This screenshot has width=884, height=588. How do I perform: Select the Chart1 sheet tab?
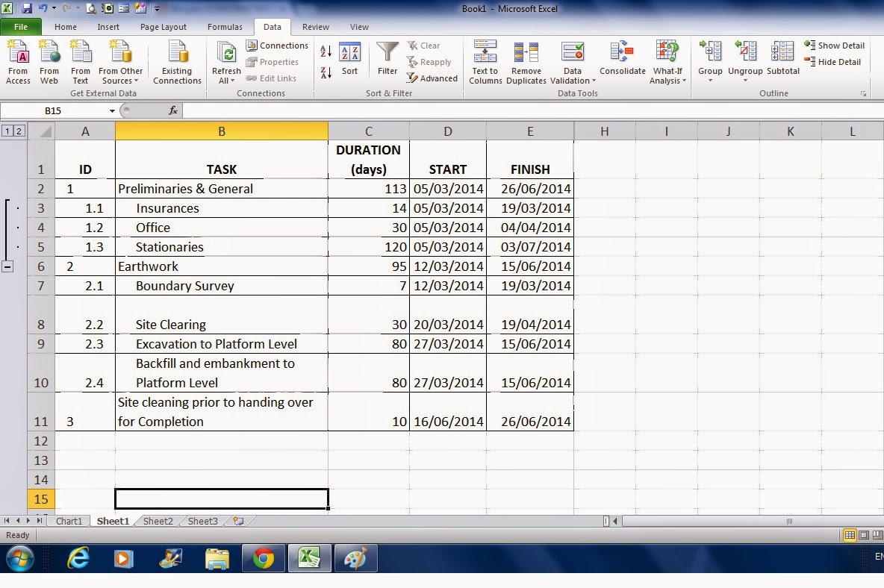69,521
